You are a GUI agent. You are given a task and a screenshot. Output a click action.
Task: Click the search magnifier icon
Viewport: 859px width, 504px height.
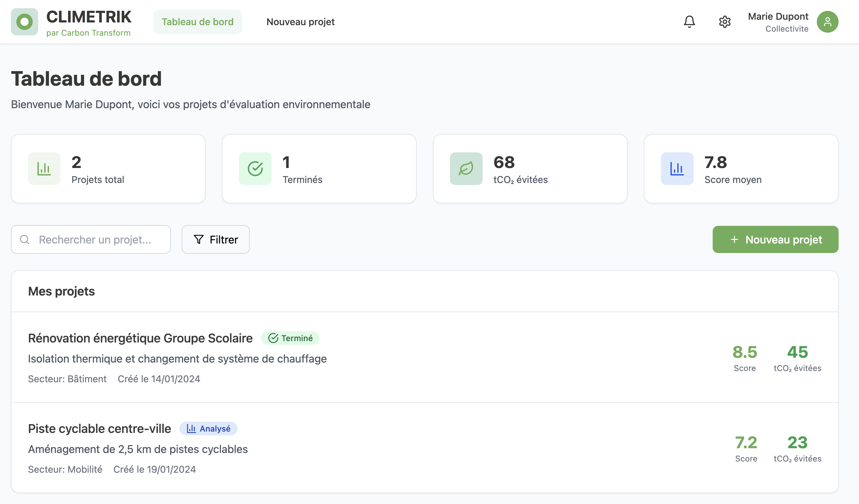point(25,239)
